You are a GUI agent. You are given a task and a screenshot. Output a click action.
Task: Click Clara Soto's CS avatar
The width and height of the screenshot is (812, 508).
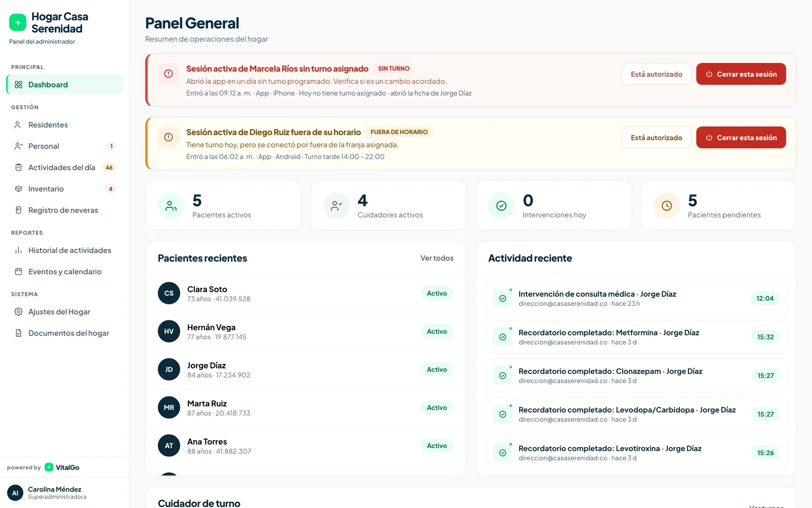click(169, 293)
